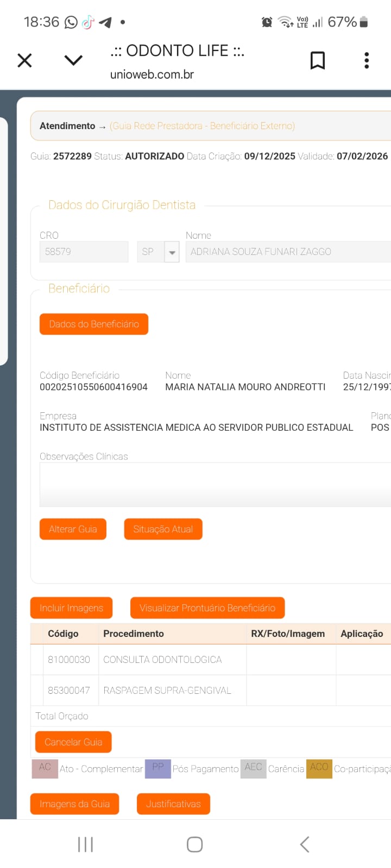
Task: Tap the unioweb.com.br address text
Action: tap(152, 74)
